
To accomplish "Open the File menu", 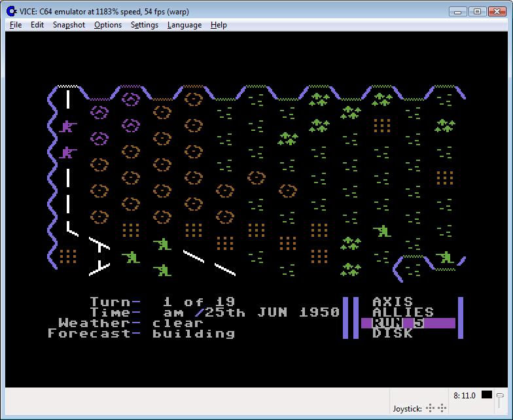I will [x=16, y=25].
